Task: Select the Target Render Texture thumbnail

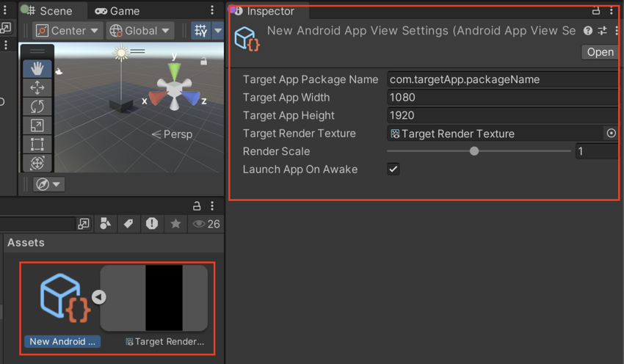Action: pyautogui.click(x=154, y=298)
